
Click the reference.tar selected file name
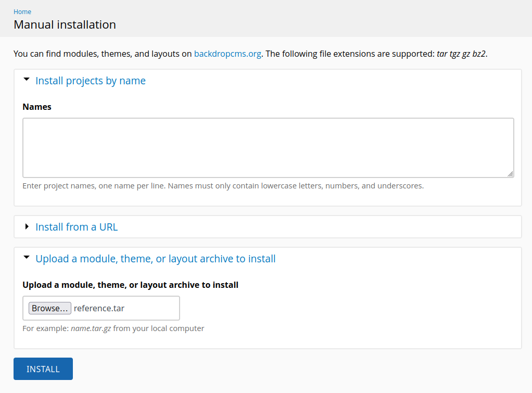(x=99, y=308)
